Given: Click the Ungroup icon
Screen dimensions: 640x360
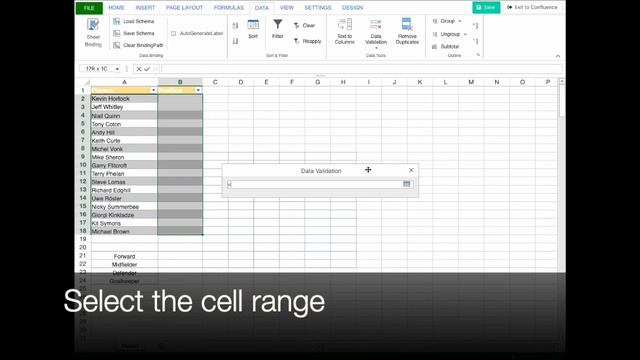Looking at the screenshot, I should [435, 34].
